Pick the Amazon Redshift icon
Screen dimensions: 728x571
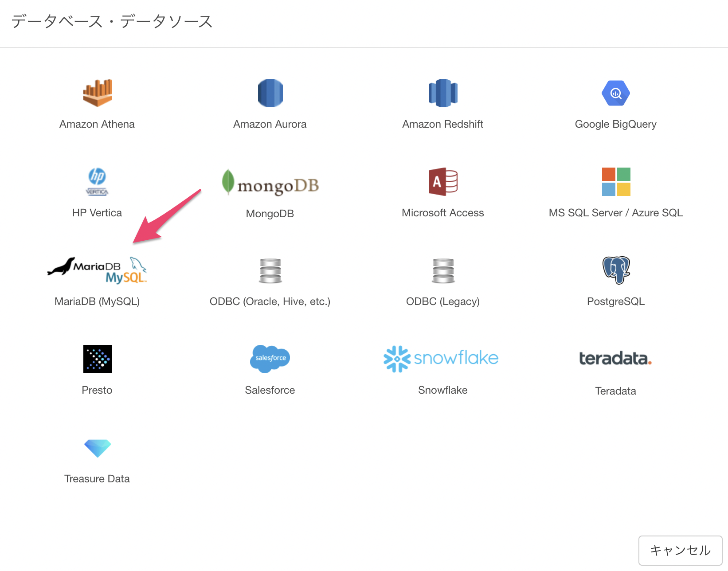click(x=443, y=93)
